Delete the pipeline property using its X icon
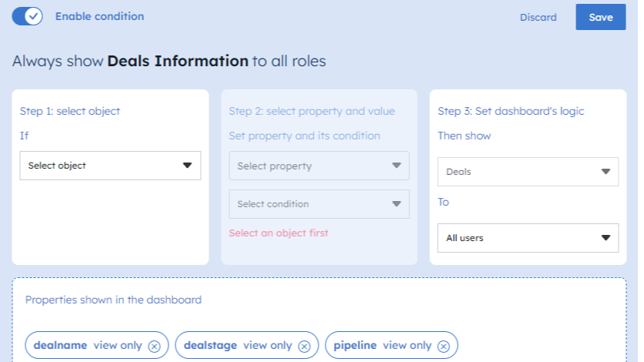The width and height of the screenshot is (644, 362). pos(443,347)
